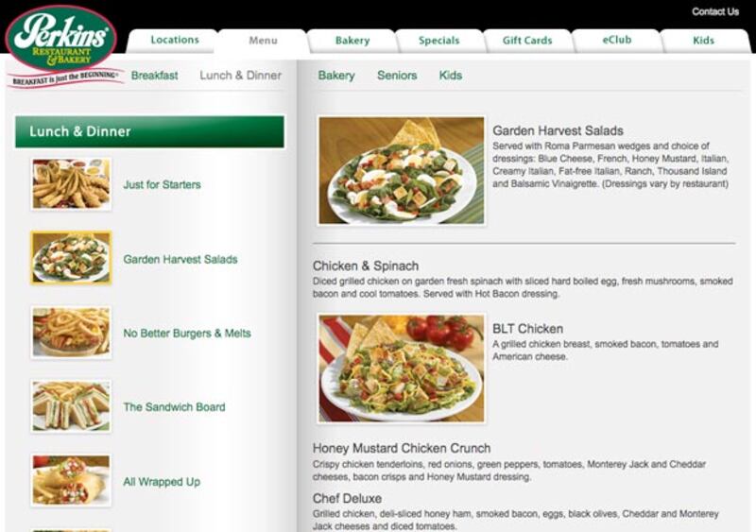Click the large Garden Harvest Salads photo
This screenshot has width=756, height=532.
tap(402, 171)
